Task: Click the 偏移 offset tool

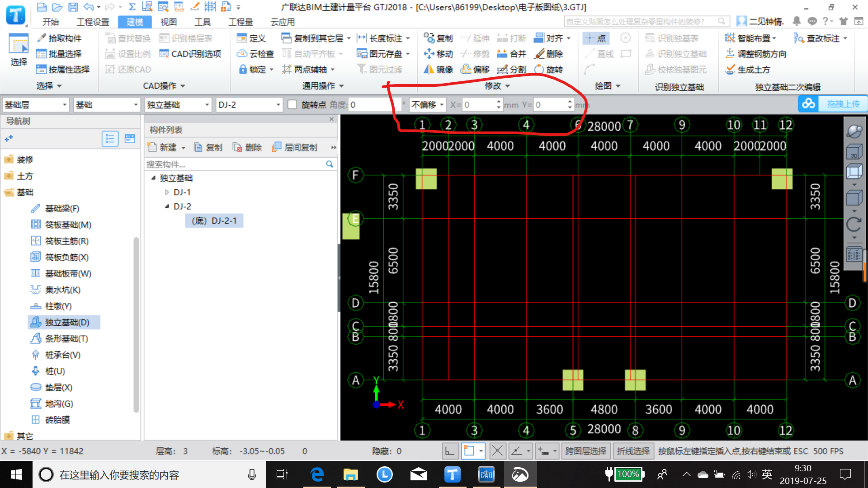Action: pos(475,69)
